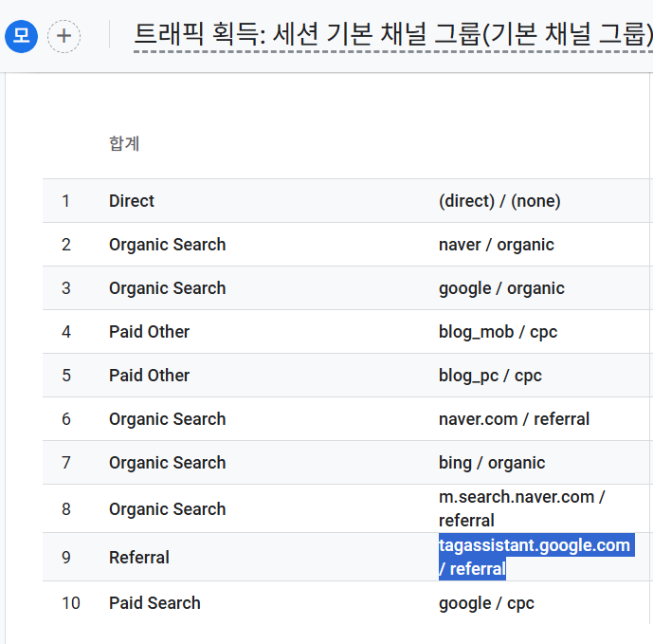Click highlighted tagassistant.google.com / referral text

coord(536,557)
